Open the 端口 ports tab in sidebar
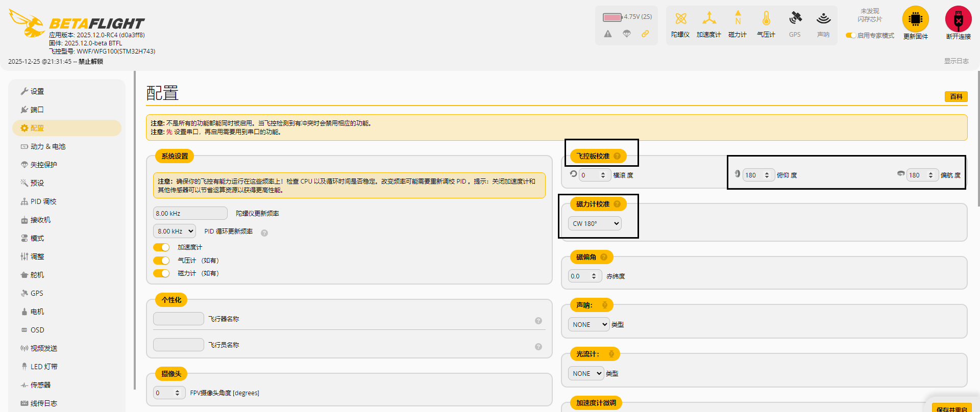The width and height of the screenshot is (980, 412). click(x=37, y=110)
